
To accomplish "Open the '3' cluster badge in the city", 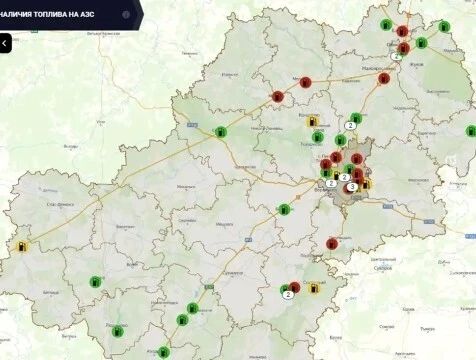I will [352, 187].
